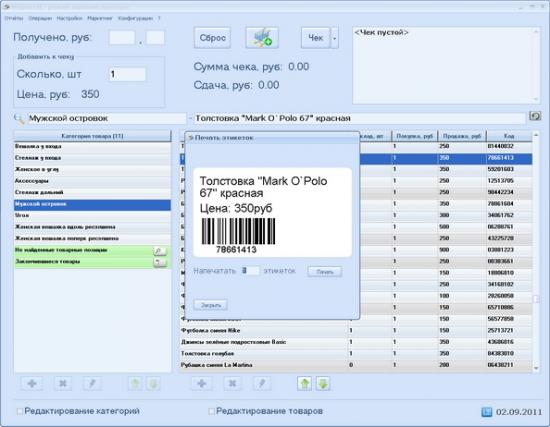
Task: Select 'Женская вешалка поперк ресепшена' category
Action: pos(92,239)
